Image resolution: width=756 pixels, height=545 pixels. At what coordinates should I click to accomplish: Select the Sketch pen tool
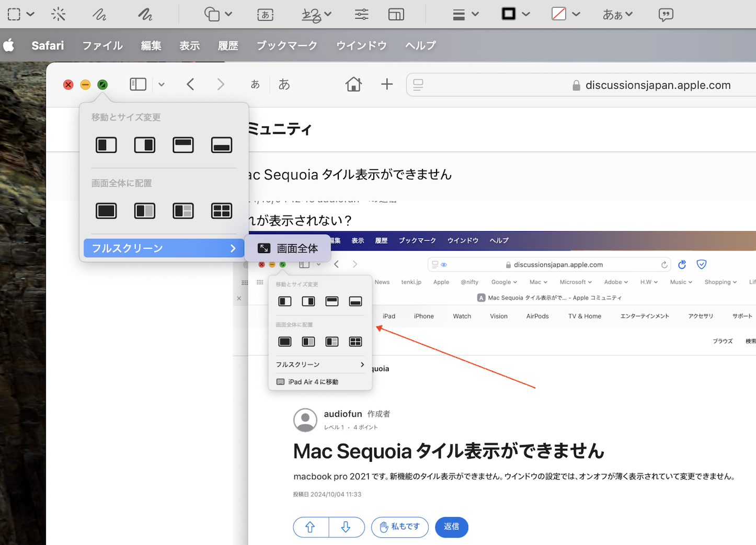point(99,14)
